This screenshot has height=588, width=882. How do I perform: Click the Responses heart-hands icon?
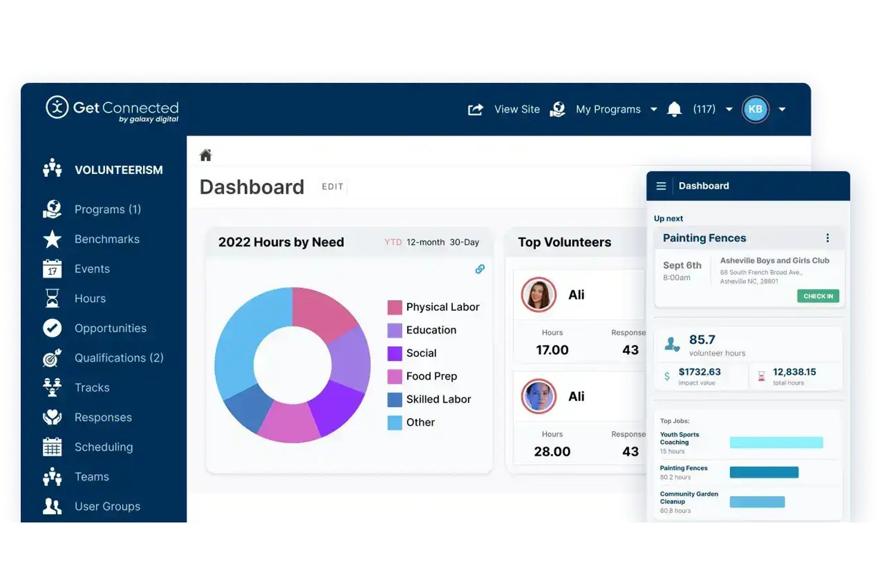[x=52, y=417]
